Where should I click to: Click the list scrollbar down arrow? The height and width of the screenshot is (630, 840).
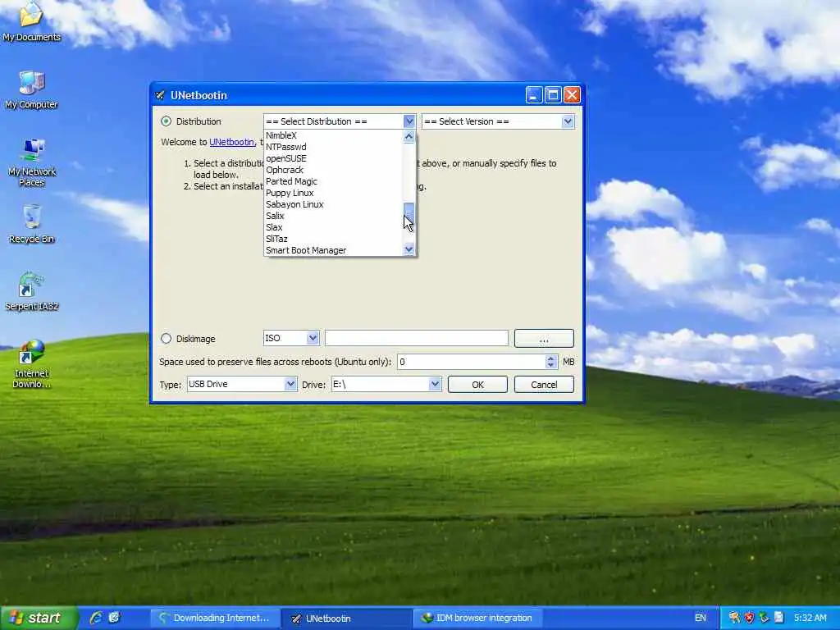(409, 249)
